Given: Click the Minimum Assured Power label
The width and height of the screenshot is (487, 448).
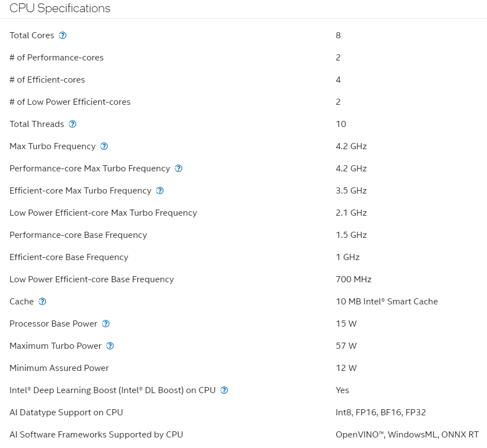Looking at the screenshot, I should tap(59, 368).
